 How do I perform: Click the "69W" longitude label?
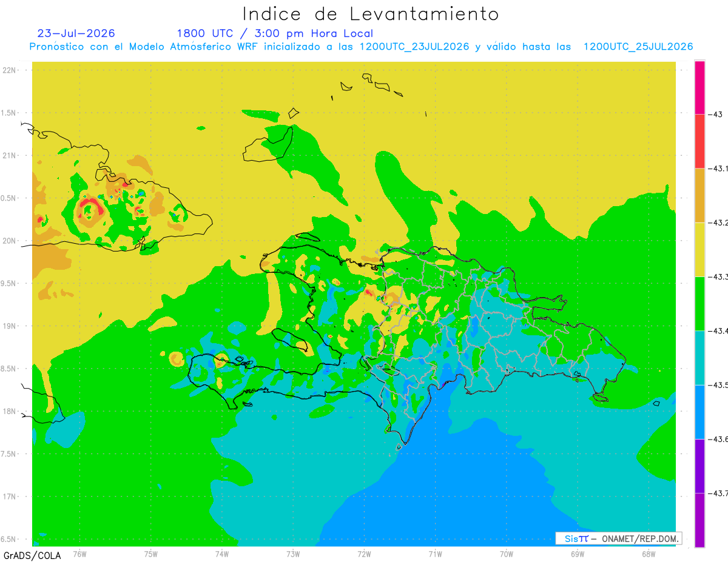pyautogui.click(x=577, y=554)
